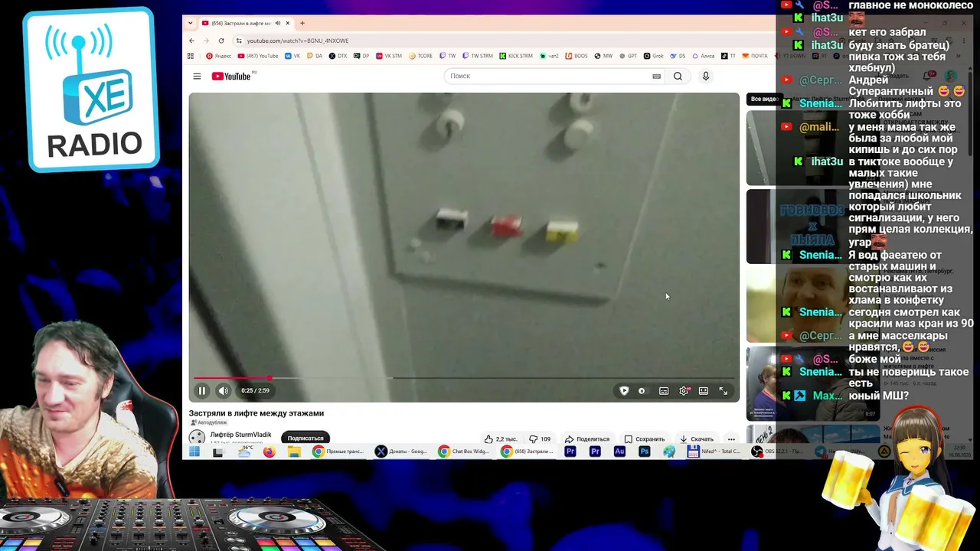The width and height of the screenshot is (980, 551).
Task: Select the Все видео filter chip
Action: tap(764, 99)
